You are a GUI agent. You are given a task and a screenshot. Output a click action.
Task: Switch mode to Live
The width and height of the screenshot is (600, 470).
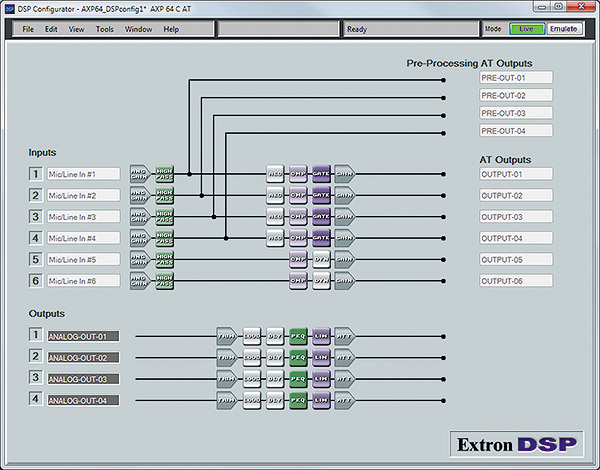pos(527,29)
